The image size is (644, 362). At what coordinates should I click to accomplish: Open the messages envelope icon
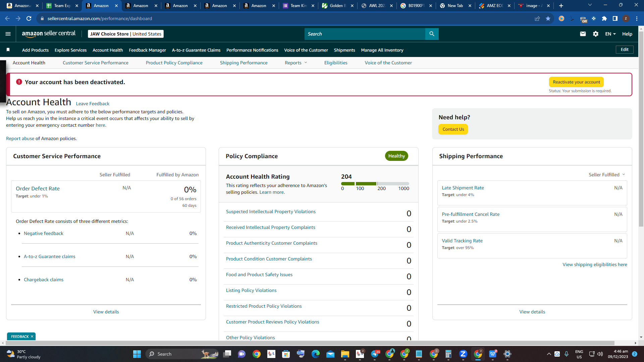point(583,34)
